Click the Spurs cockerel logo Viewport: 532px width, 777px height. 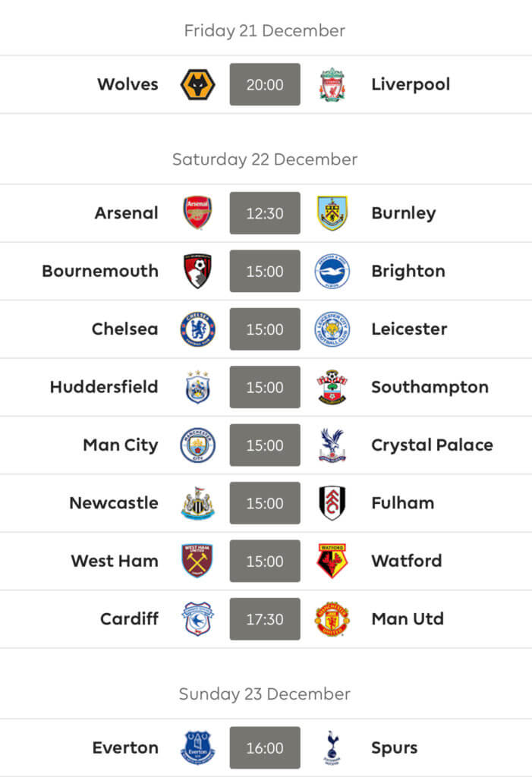pos(332,747)
